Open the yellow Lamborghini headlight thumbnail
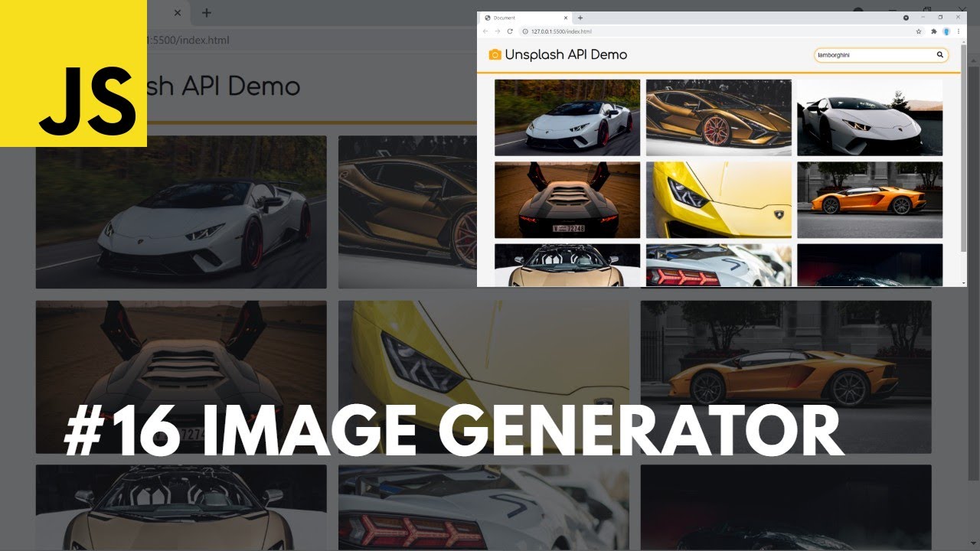 click(718, 200)
